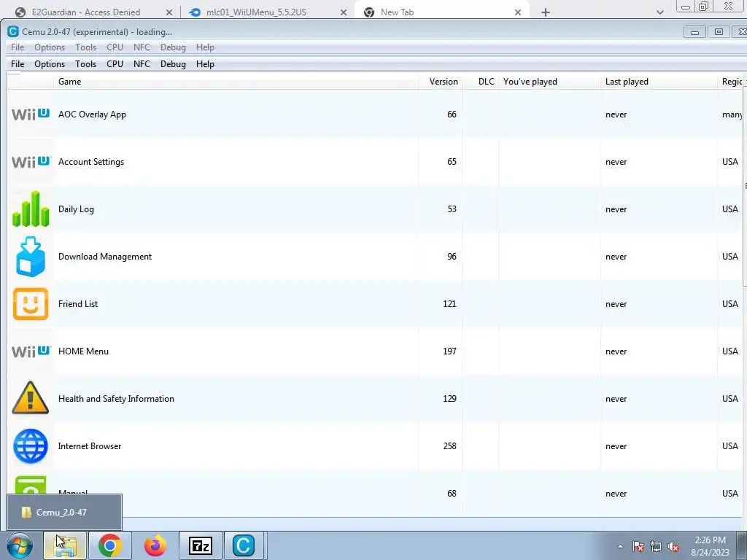Screen dimensions: 747x560
Task: Show hidden tray icons arrow
Action: (620, 546)
